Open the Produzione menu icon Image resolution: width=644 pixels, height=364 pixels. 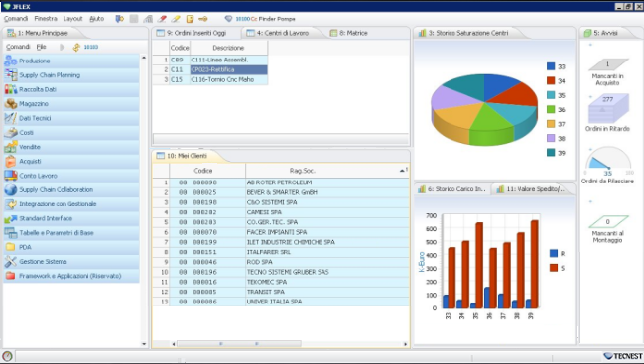point(10,61)
